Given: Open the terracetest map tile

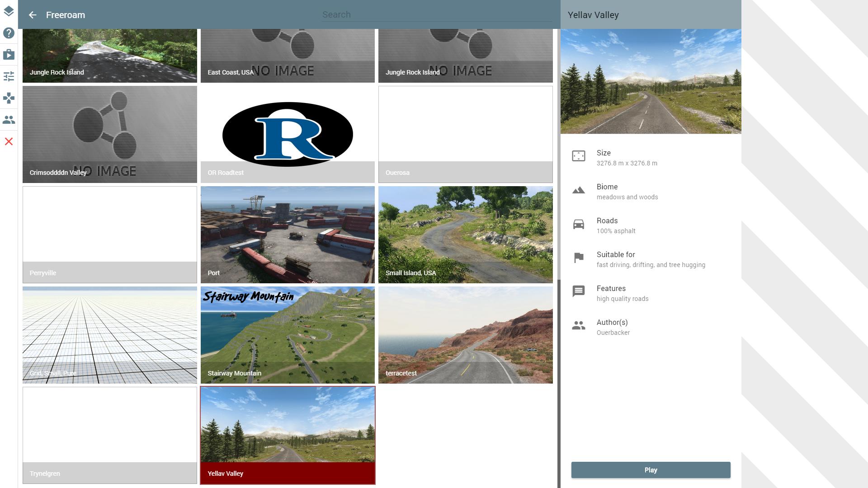Looking at the screenshot, I should tap(465, 335).
